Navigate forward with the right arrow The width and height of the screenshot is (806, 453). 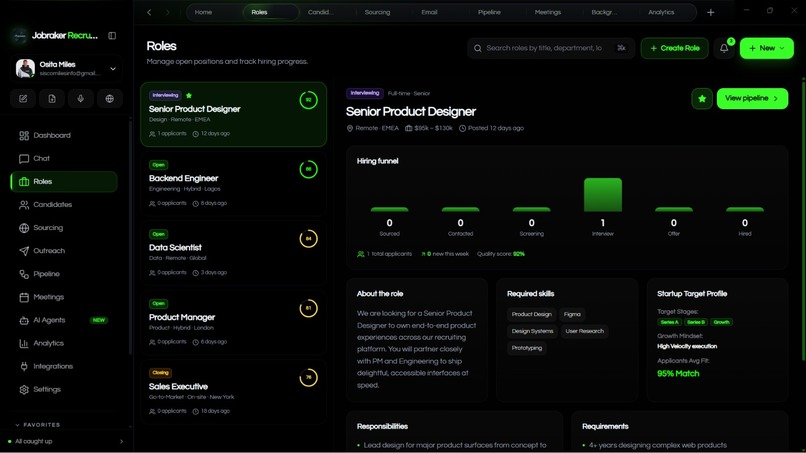(168, 12)
